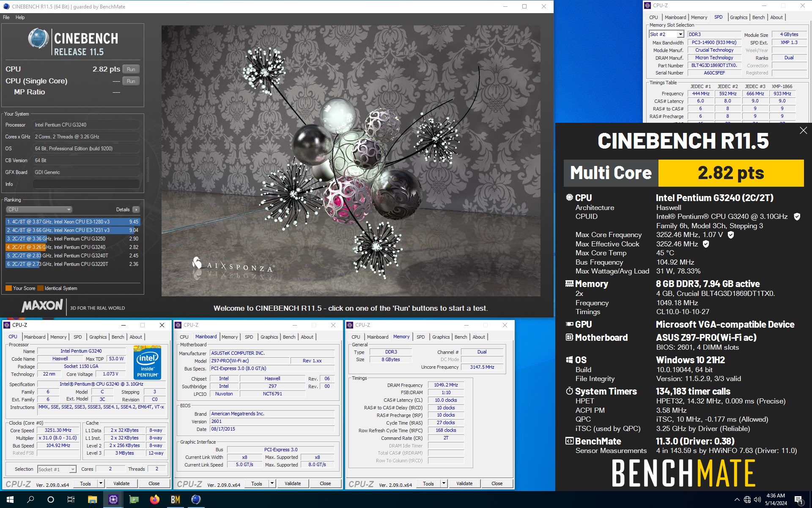812x508 pixels.
Task: Click Close in left CPU-Z window
Action: [x=154, y=483]
